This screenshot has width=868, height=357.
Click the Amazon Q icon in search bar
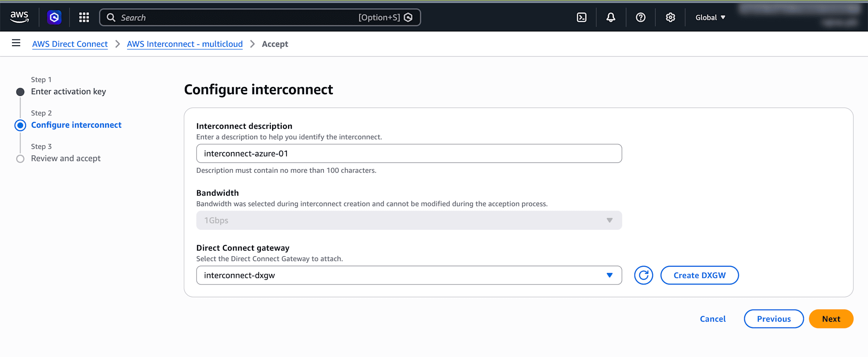[408, 17]
